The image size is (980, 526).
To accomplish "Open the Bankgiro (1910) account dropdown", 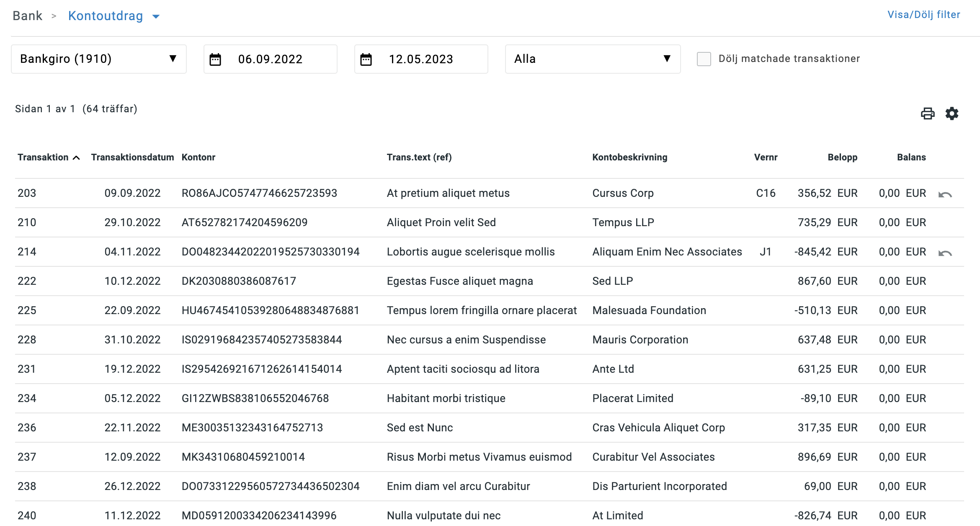I will [99, 59].
